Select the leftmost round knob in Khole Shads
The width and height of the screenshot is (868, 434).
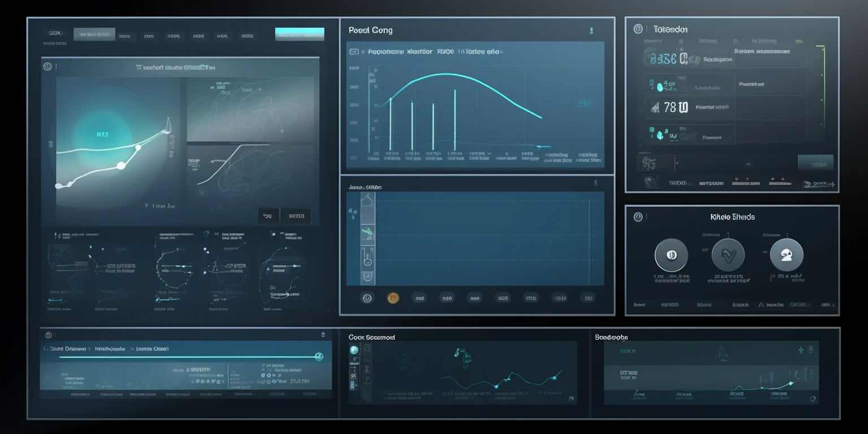671,255
